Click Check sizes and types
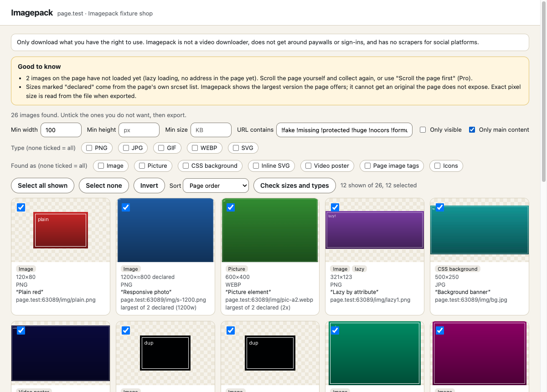 coord(294,186)
